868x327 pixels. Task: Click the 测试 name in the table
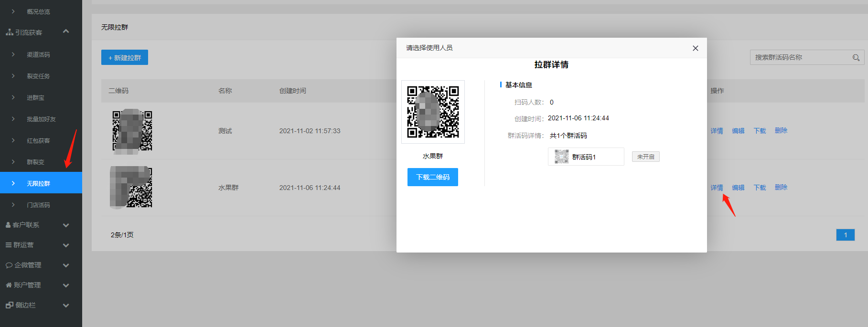click(225, 131)
